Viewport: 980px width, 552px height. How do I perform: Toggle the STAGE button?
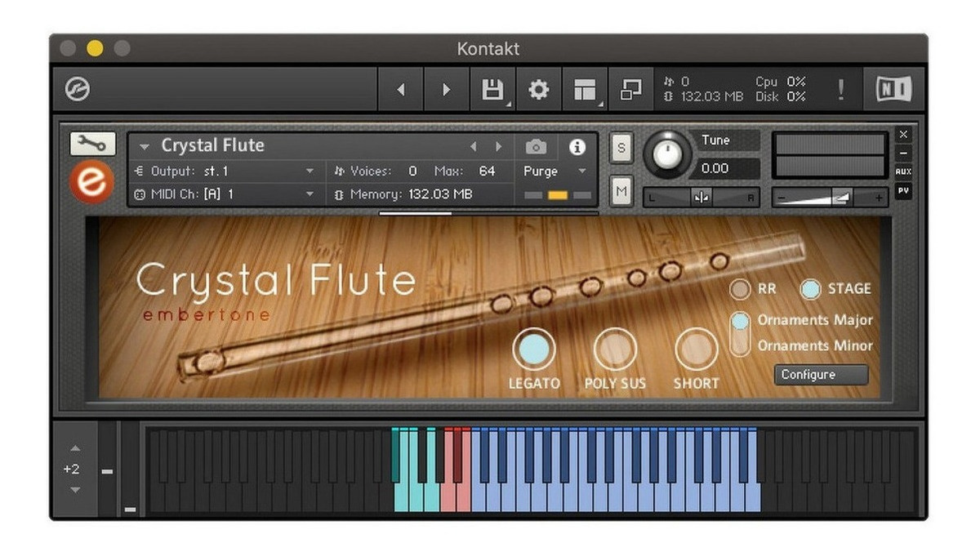810,289
